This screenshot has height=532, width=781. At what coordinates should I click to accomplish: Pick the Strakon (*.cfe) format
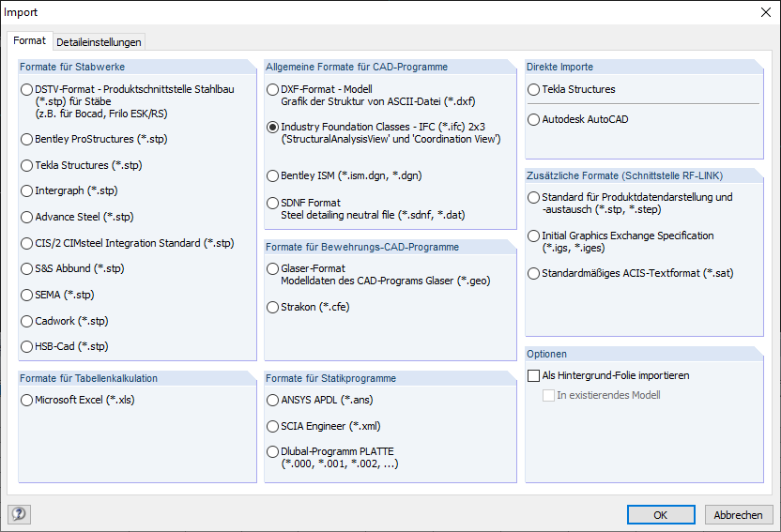click(272, 307)
